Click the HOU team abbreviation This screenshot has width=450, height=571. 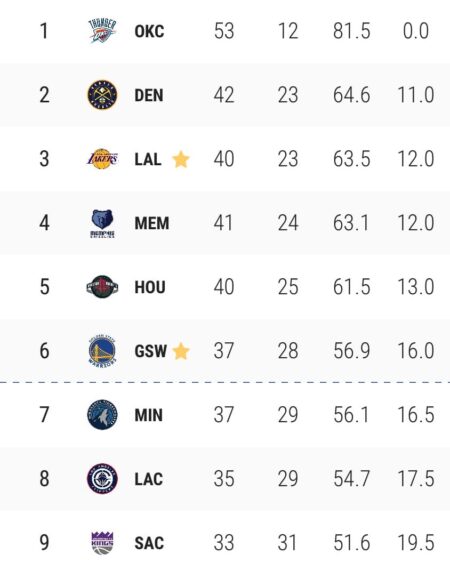pos(150,287)
